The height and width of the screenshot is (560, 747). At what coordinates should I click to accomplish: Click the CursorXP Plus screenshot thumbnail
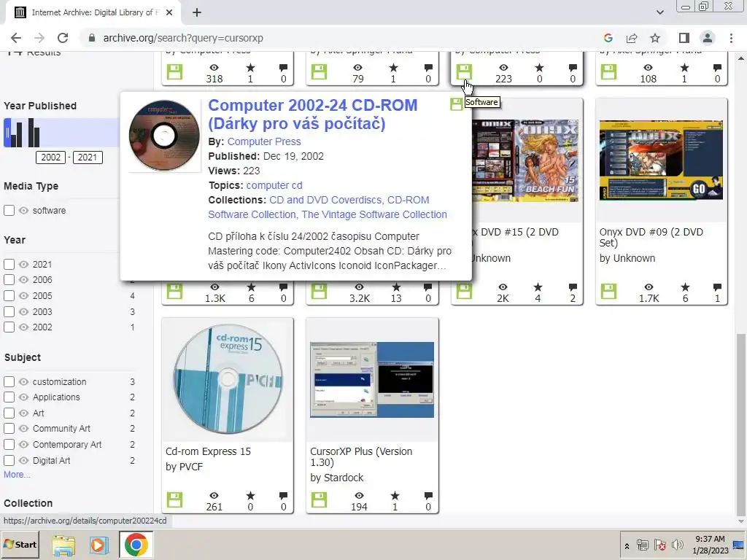[x=372, y=379]
